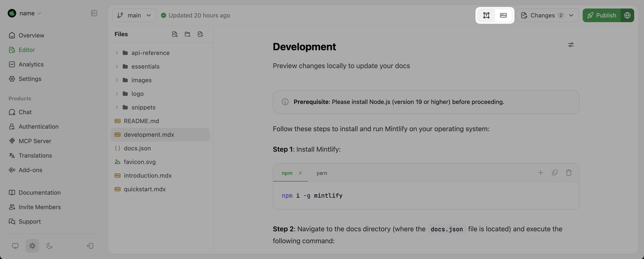Switch editor to Markdown mode

pyautogui.click(x=503, y=15)
